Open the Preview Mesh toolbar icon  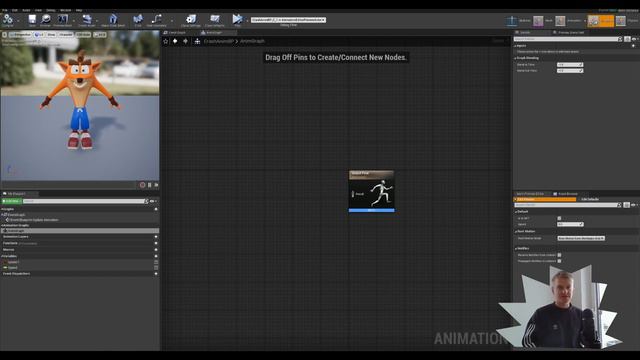click(62, 19)
